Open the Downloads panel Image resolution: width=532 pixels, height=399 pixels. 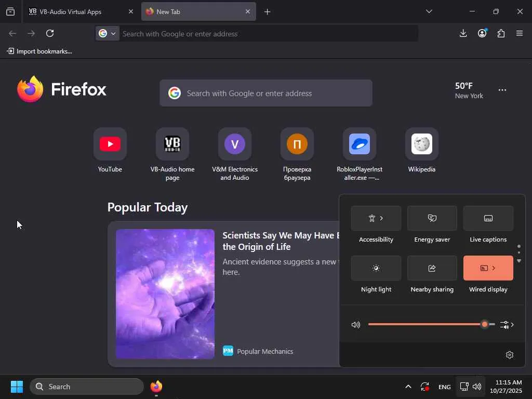click(463, 33)
